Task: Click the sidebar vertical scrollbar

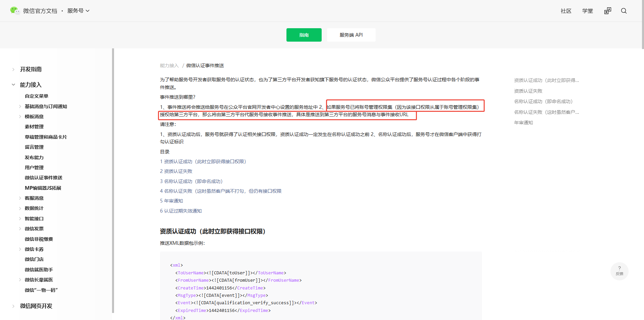Action: [113, 181]
